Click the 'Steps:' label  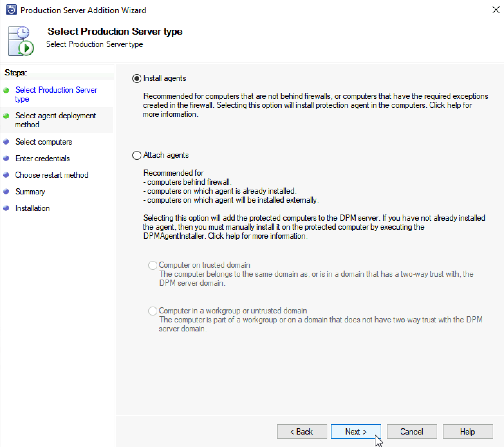click(x=16, y=73)
